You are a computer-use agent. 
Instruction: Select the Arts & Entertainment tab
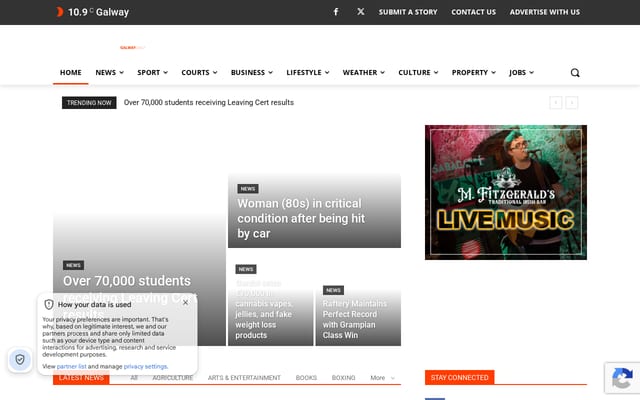244,378
